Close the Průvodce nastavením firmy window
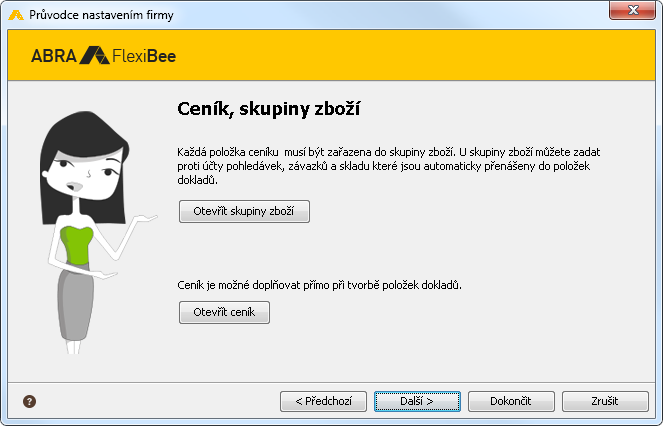Image resolution: width=663 pixels, height=426 pixels. [x=632, y=10]
